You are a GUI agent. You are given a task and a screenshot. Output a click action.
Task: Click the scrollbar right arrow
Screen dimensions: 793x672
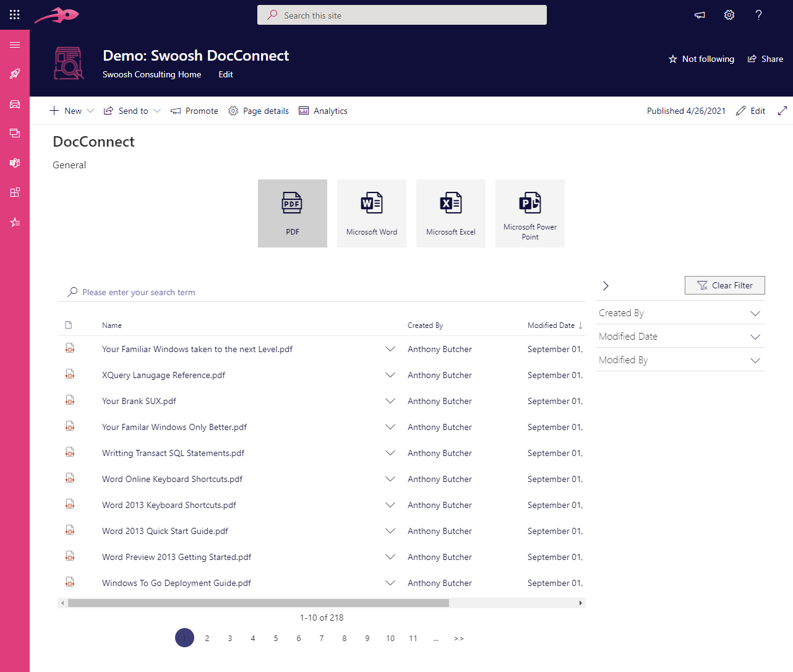(580, 603)
